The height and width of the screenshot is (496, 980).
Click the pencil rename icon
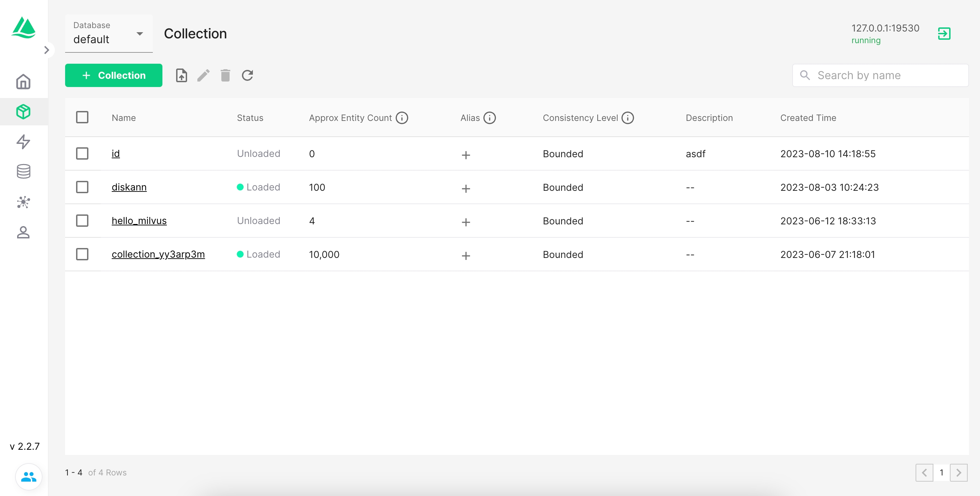203,75
